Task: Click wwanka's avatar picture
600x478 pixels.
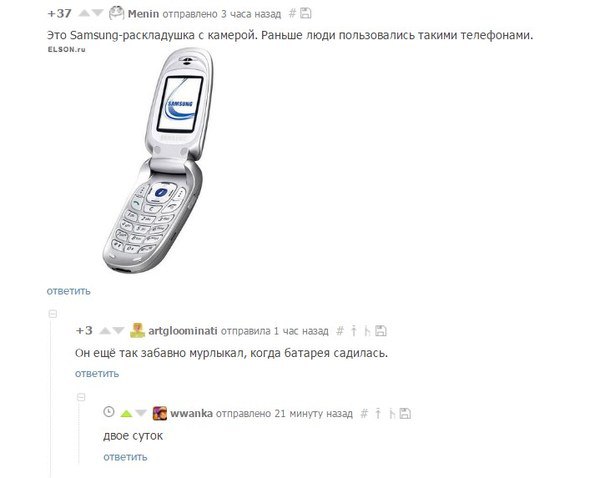Action: click(x=160, y=413)
